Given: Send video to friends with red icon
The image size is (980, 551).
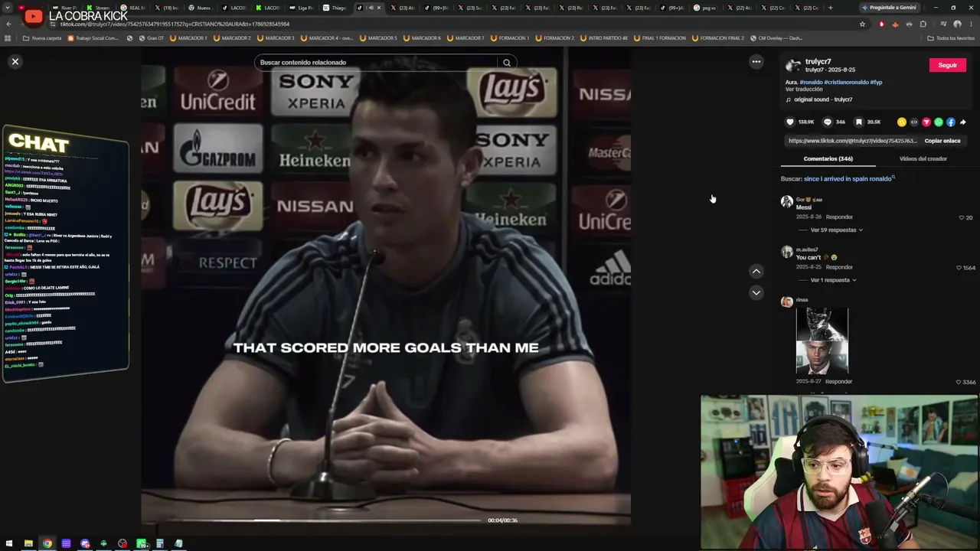Looking at the screenshot, I should pyautogui.click(x=926, y=122).
